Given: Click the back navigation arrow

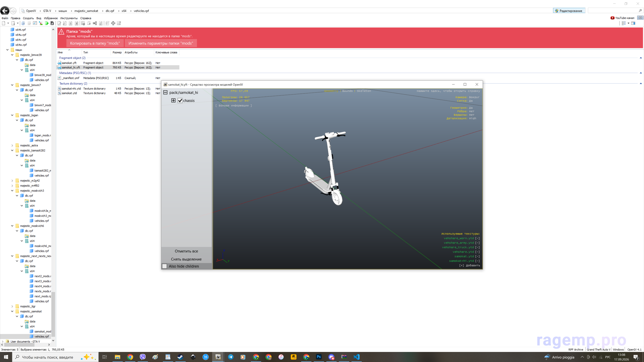Looking at the screenshot, I should tap(5, 11).
